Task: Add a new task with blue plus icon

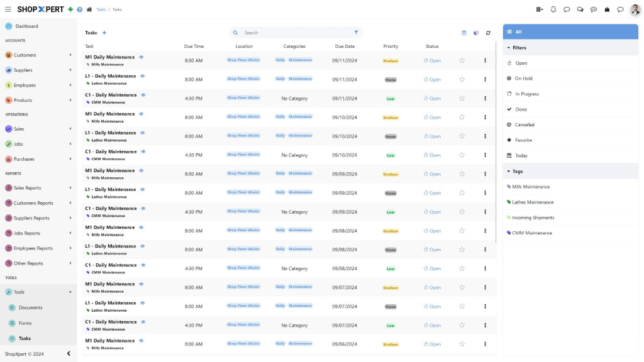Action: click(x=104, y=33)
